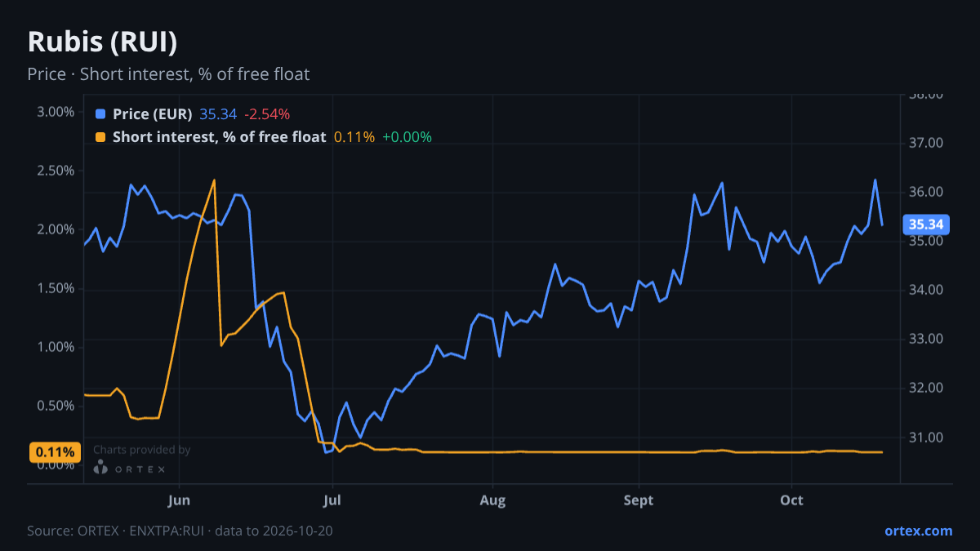Click the Jul x-axis label
This screenshot has width=980, height=551.
pyautogui.click(x=332, y=500)
